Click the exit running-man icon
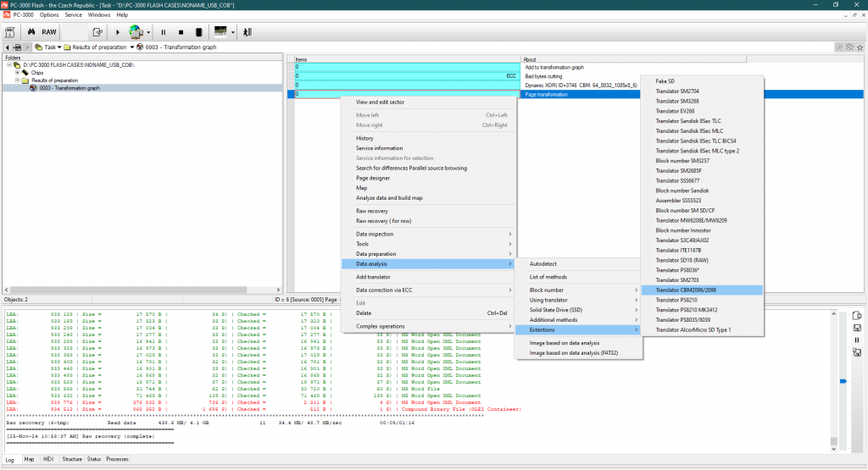868x470 pixels. (247, 31)
